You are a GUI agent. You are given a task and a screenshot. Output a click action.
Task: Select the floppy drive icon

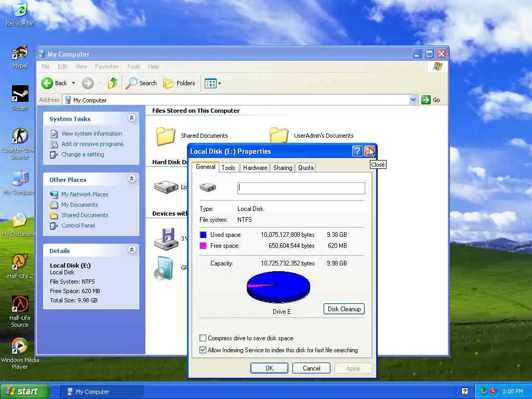pos(166,239)
